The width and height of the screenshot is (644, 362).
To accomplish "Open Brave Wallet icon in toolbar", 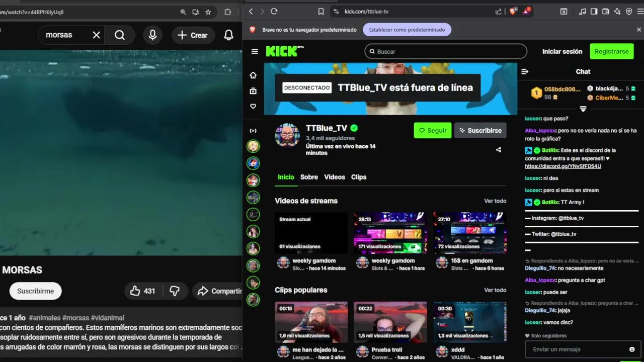I will point(606,11).
